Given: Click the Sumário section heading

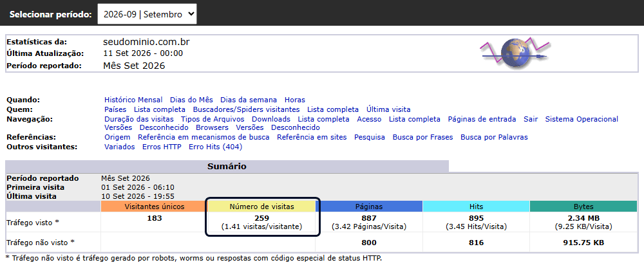Looking at the screenshot, I should coord(227,167).
